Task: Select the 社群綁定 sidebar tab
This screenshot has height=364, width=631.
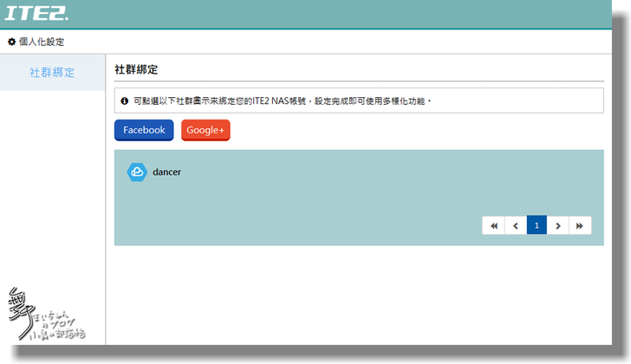Action: (x=52, y=73)
